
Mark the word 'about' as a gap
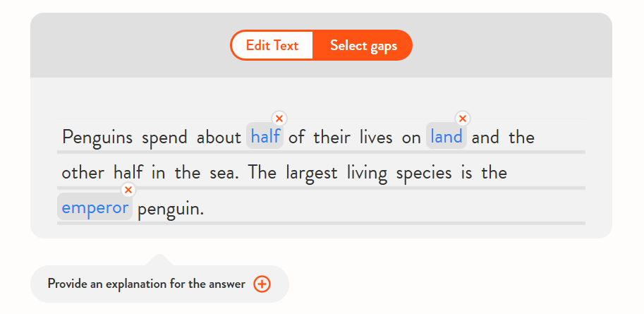[219, 137]
